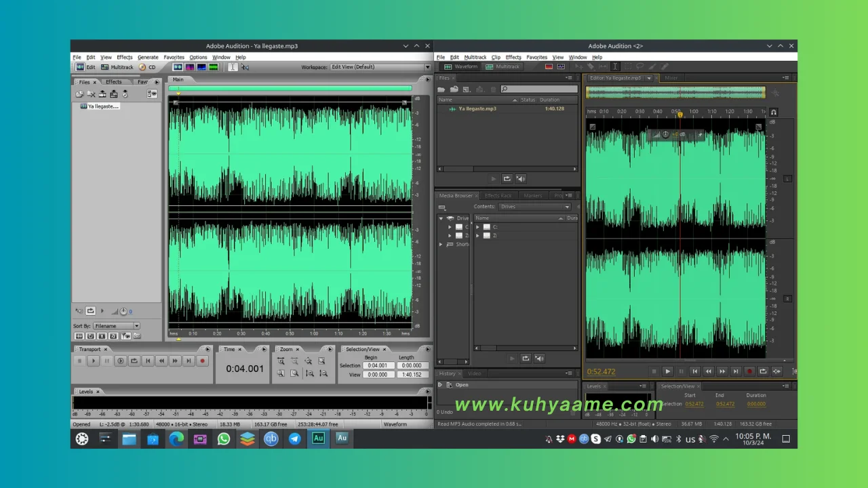Select Ya llegaste.mp3 row in right Files panel
868x488 pixels.
click(507, 108)
